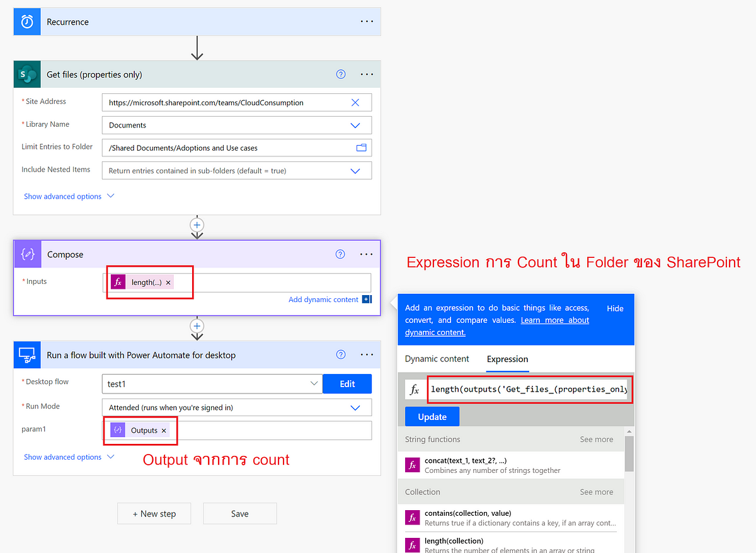Open the Learn more about dynamic content link
756x553 pixels.
click(x=554, y=320)
